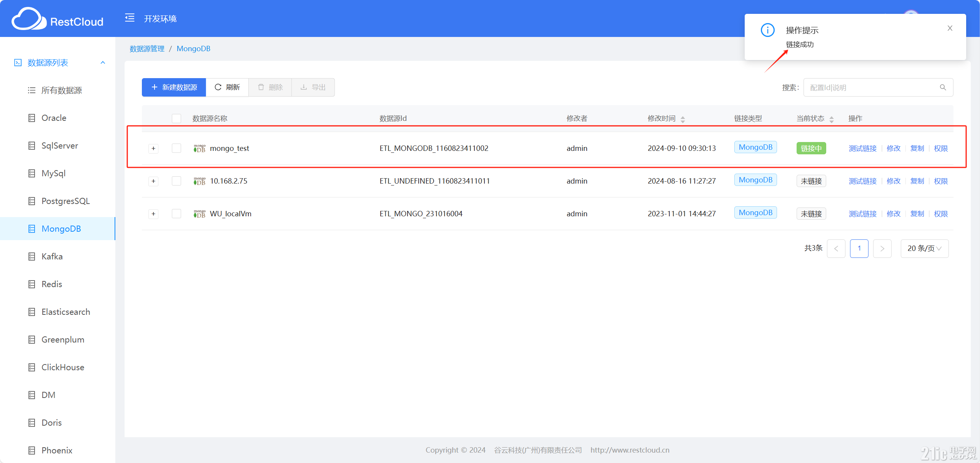The height and width of the screenshot is (463, 980).
Task: Click the disabled 删除 button
Action: tap(270, 87)
